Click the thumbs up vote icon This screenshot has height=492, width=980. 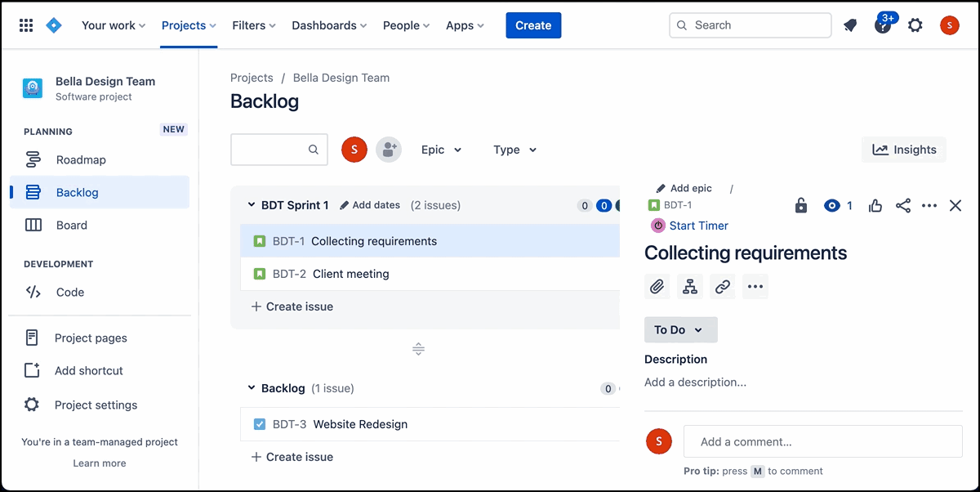875,206
